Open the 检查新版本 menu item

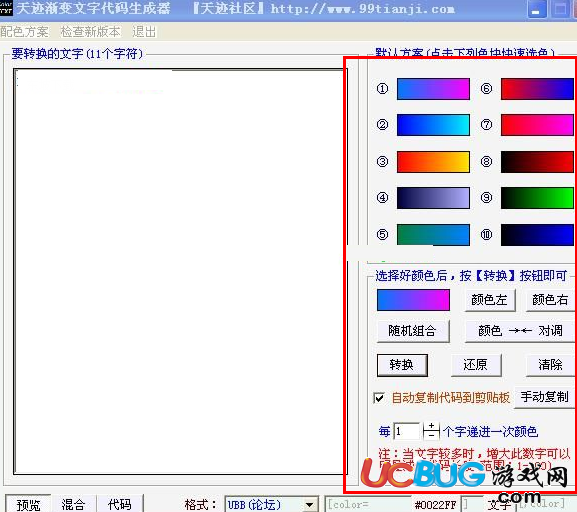91,32
